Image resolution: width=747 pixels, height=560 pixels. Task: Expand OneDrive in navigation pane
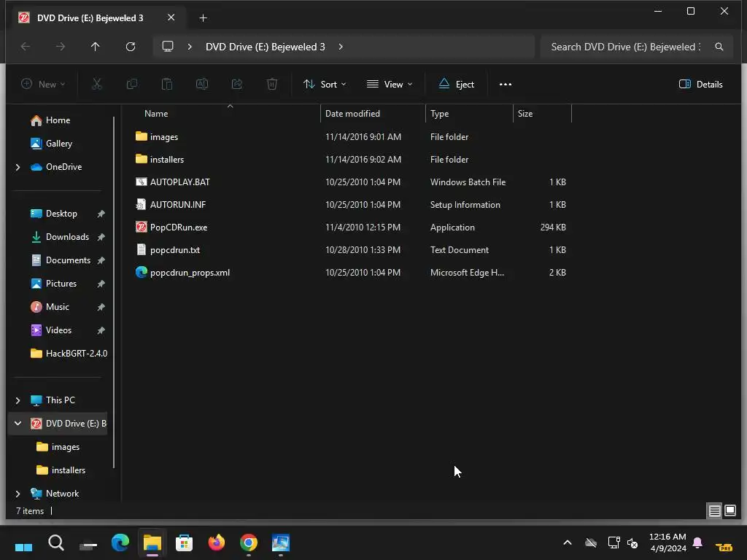click(18, 167)
